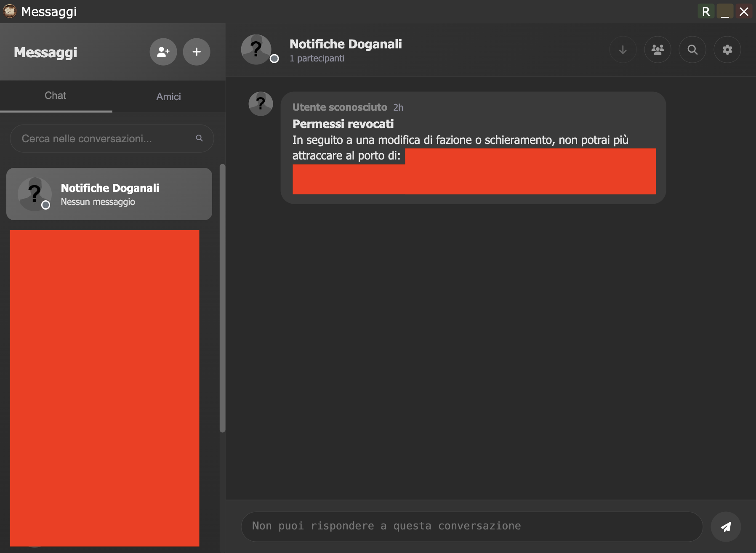Close the Messaggi window

pos(744,11)
